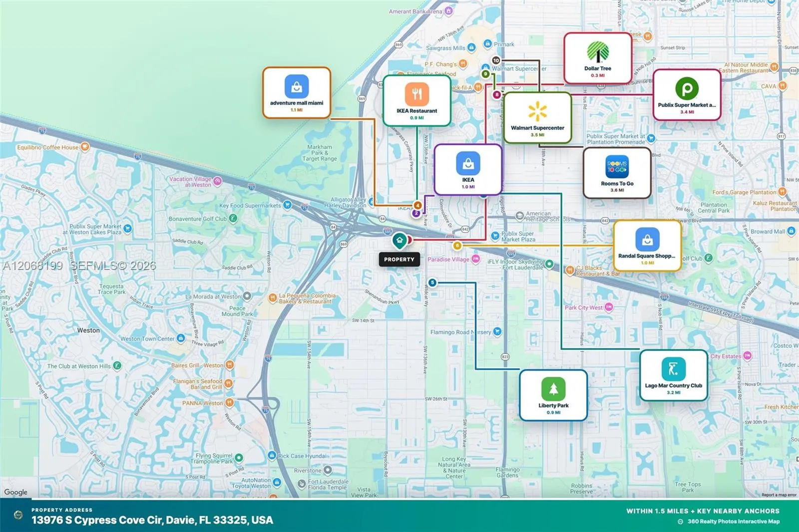Screen dimensions: 799x532
Task: Click the Al Natour Middle Eastern Restaurant pin
Action: tap(774, 67)
